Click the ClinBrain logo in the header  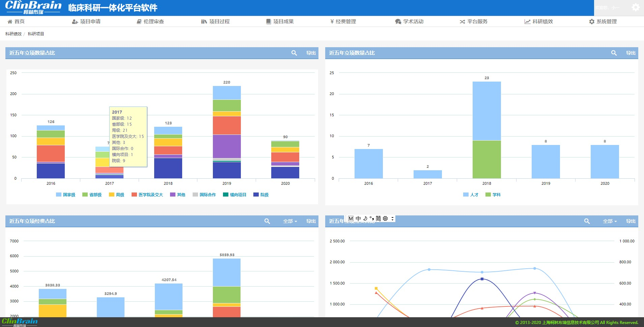coord(33,8)
